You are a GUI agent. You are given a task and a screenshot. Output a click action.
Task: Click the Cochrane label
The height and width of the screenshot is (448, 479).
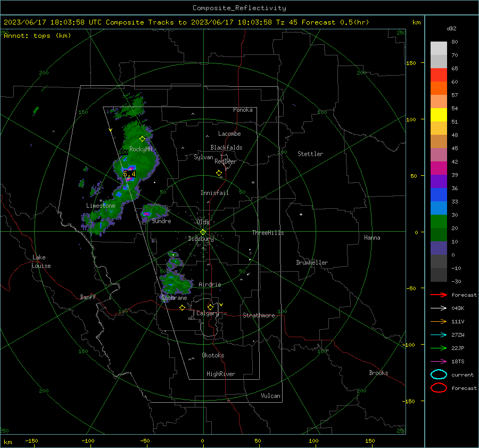click(x=174, y=298)
